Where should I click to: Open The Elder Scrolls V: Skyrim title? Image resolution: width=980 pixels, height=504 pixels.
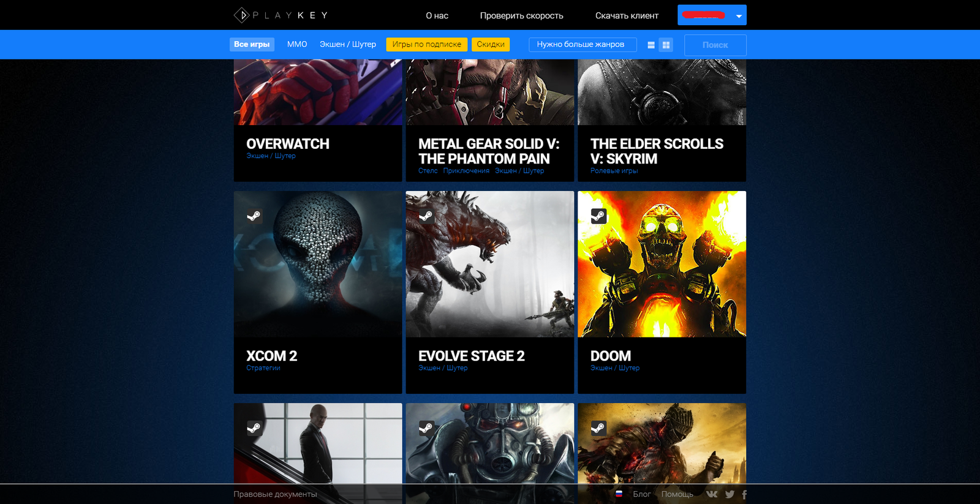pyautogui.click(x=657, y=151)
